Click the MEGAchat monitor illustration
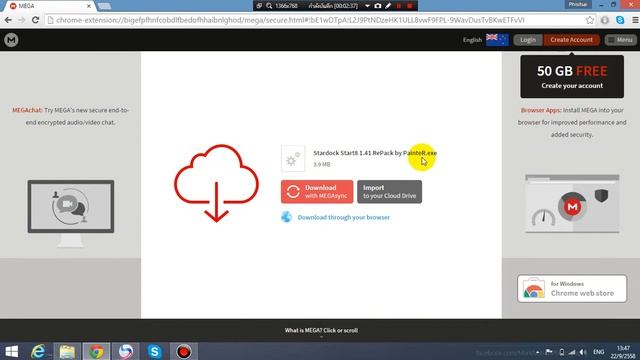This screenshot has width=640, height=360. click(71, 213)
